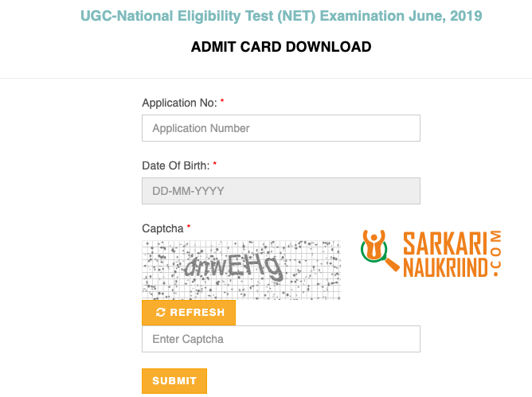Click the SUBMIT button
Screen dimensions: 532x397
click(x=174, y=381)
